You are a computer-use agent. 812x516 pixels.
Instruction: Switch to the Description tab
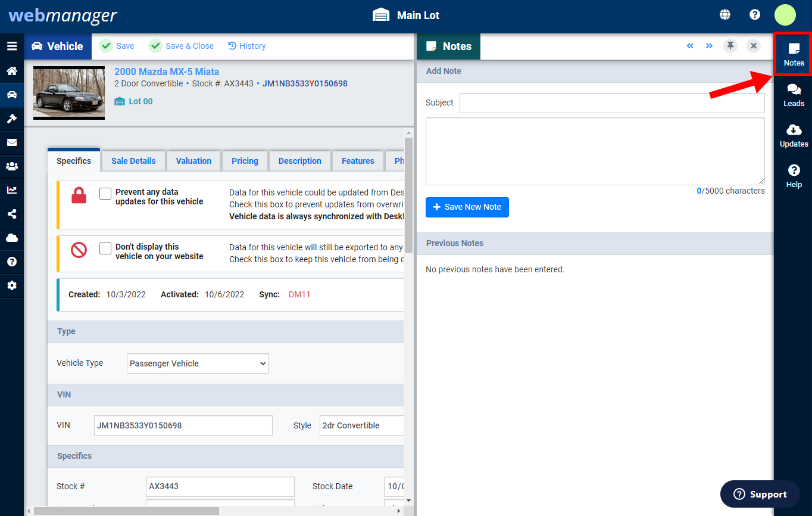300,161
